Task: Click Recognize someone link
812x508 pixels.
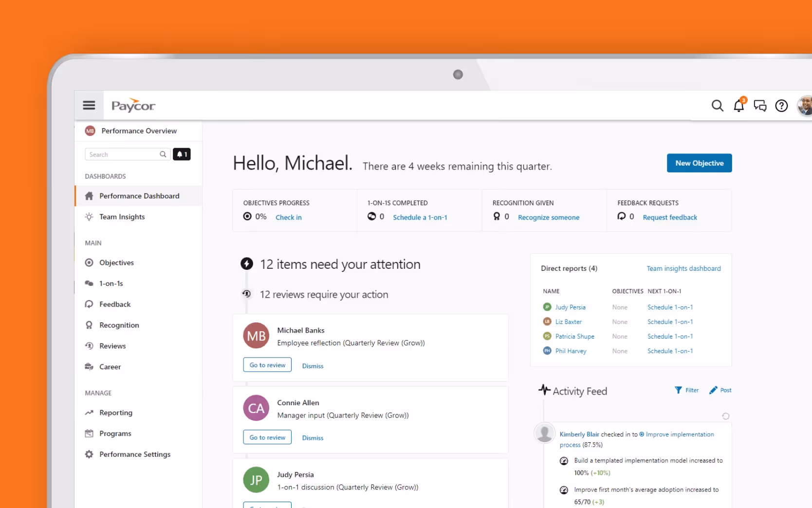Action: point(549,217)
